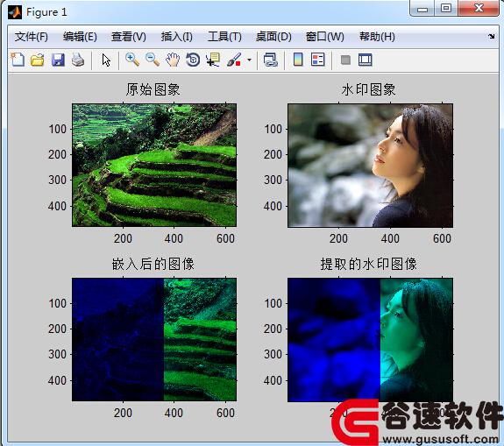Select the Pan hand tool
504x446 pixels.
point(173,60)
